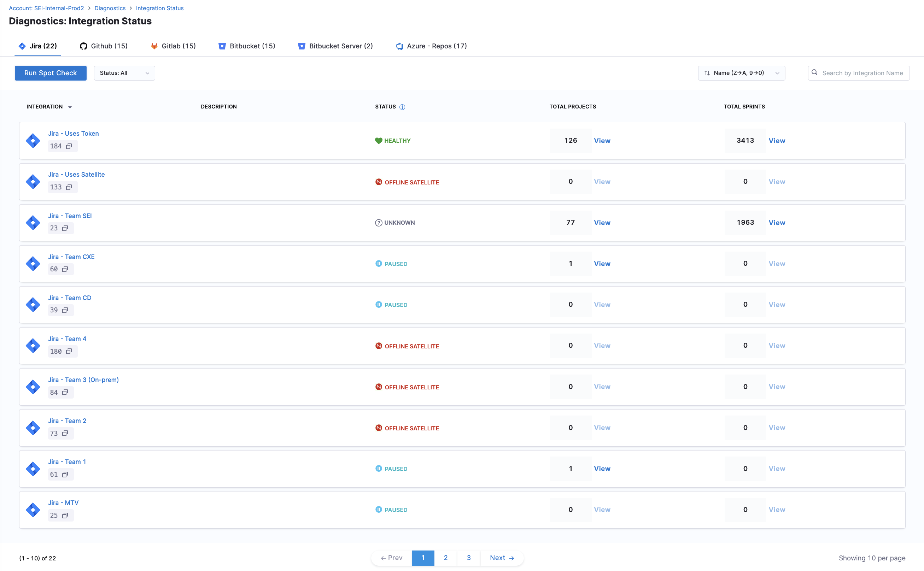
Task: Copy the Jira - Team 1 integration ID
Action: click(x=65, y=474)
